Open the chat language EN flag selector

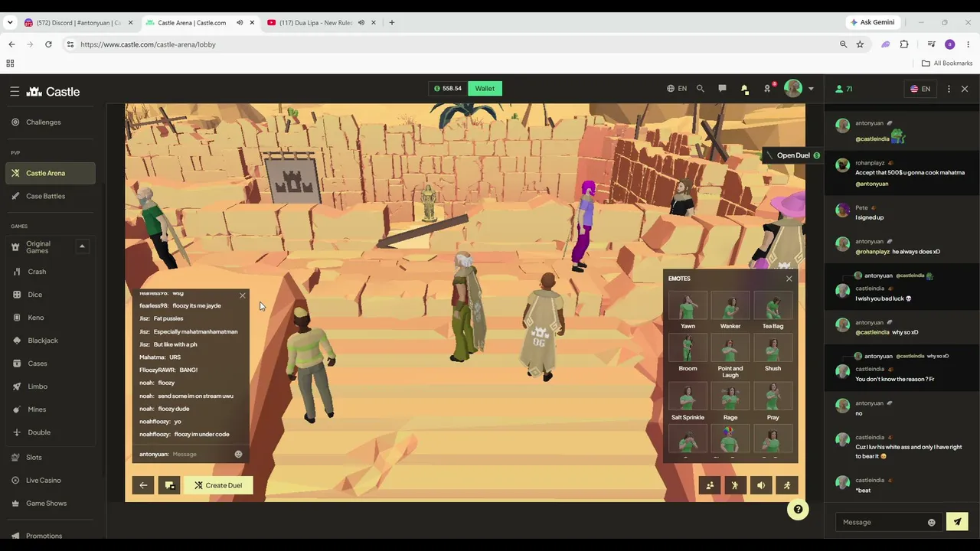coord(920,89)
